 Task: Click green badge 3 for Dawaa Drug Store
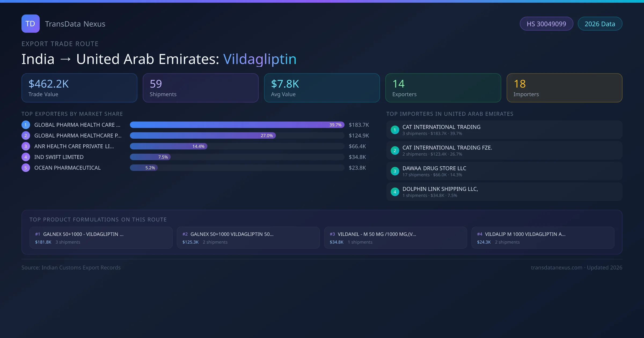click(394, 171)
